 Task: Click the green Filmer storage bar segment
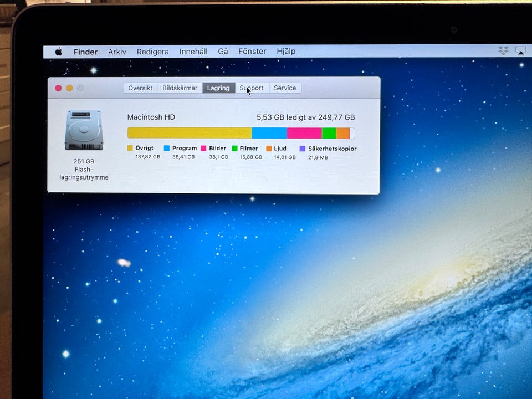tap(329, 133)
